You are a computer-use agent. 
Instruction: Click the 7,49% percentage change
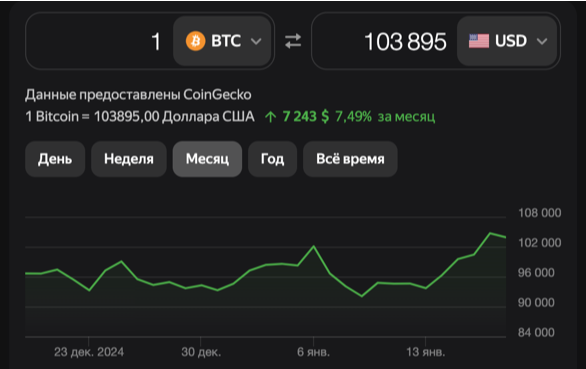[x=353, y=117]
